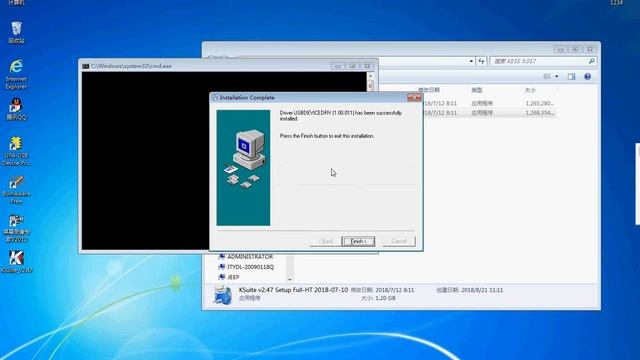Toggle the preview pane icon in Explorer
The width and height of the screenshot is (640, 360).
click(x=571, y=76)
